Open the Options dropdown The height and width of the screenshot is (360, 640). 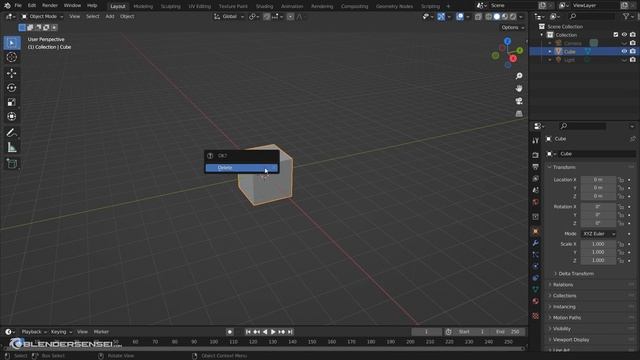point(512,27)
